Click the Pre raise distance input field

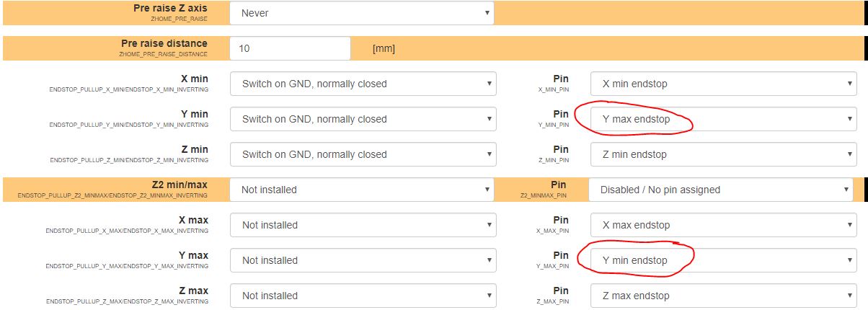click(290, 48)
